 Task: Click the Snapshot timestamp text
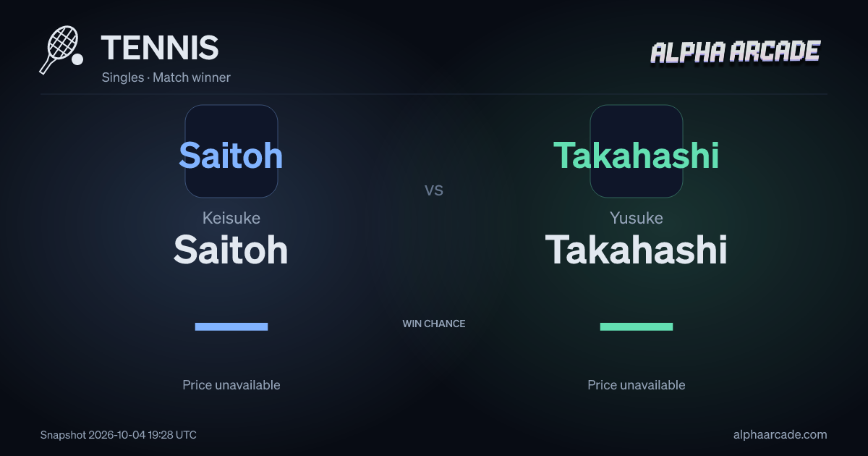[x=119, y=435]
